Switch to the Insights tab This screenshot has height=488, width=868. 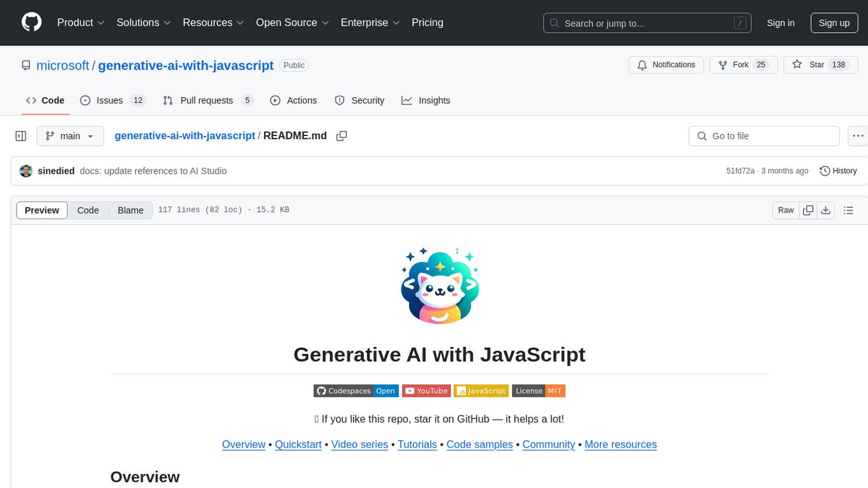pos(426,100)
